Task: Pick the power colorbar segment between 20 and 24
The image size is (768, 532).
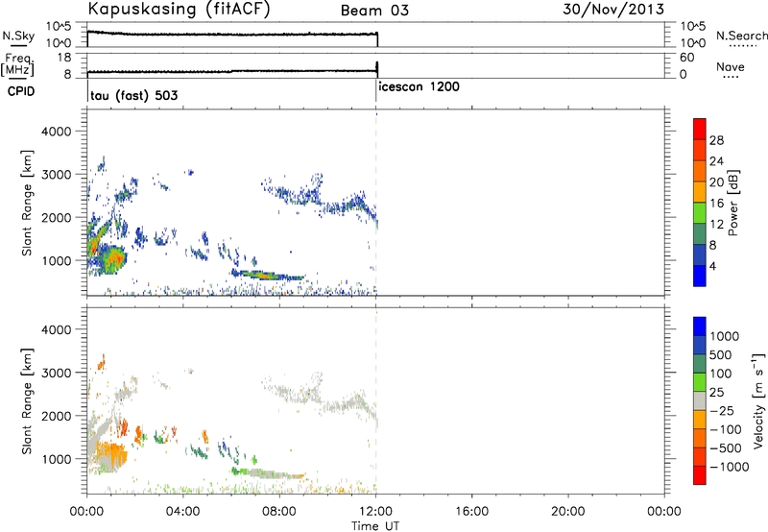Action: coord(700,171)
